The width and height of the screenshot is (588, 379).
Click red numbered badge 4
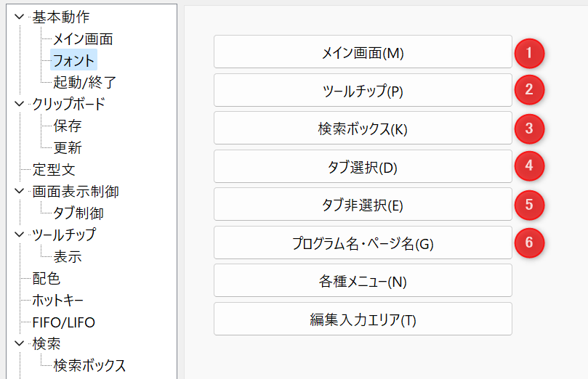[x=529, y=166]
